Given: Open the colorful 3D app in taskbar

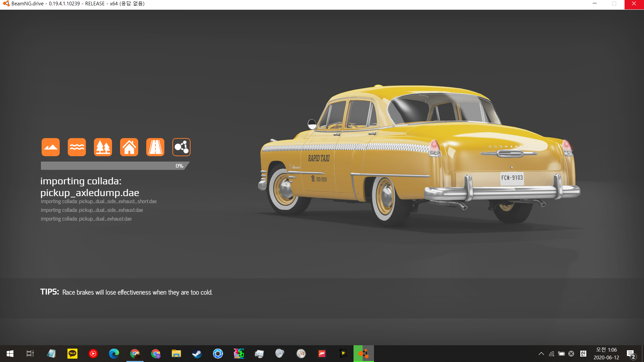Looking at the screenshot, I should coord(239,354).
